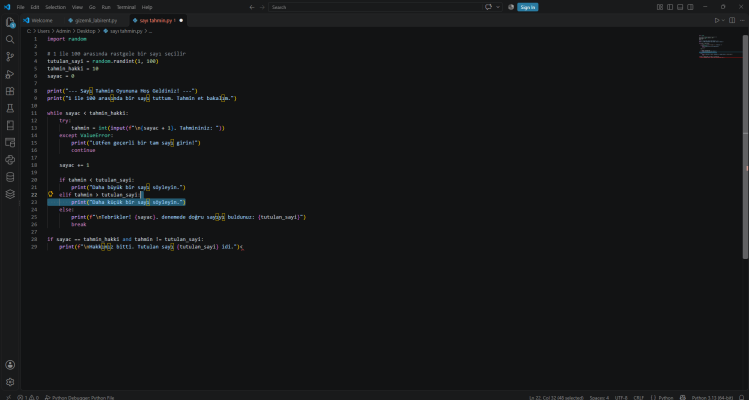Open the Manage gear icon
Image resolution: width=749 pixels, height=400 pixels.
pyautogui.click(x=10, y=382)
